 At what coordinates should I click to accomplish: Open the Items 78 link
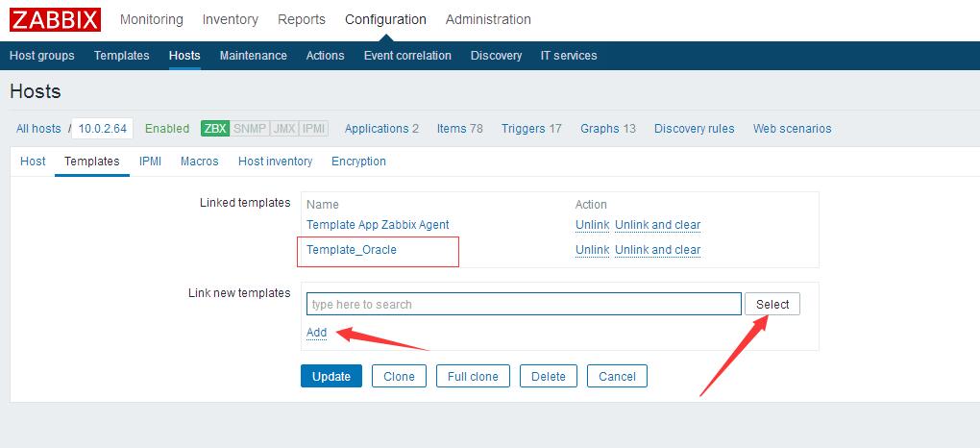tap(459, 128)
